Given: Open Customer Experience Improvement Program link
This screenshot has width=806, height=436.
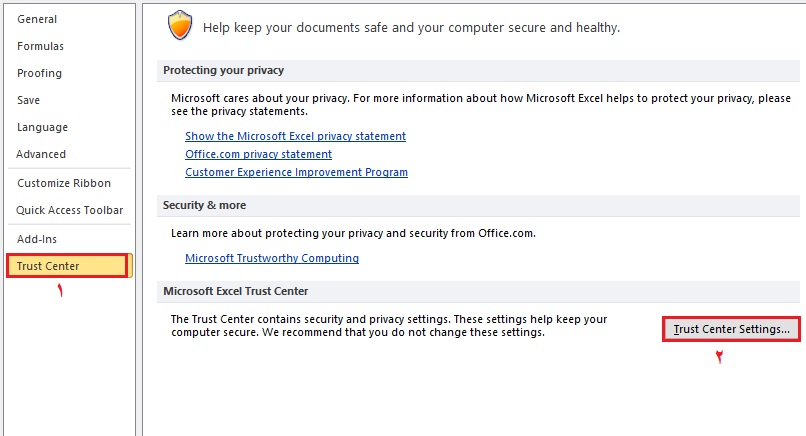Looking at the screenshot, I should 296,172.
